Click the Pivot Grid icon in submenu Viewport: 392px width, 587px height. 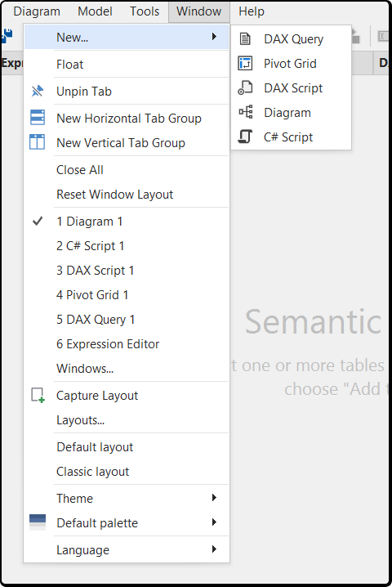[x=245, y=63]
